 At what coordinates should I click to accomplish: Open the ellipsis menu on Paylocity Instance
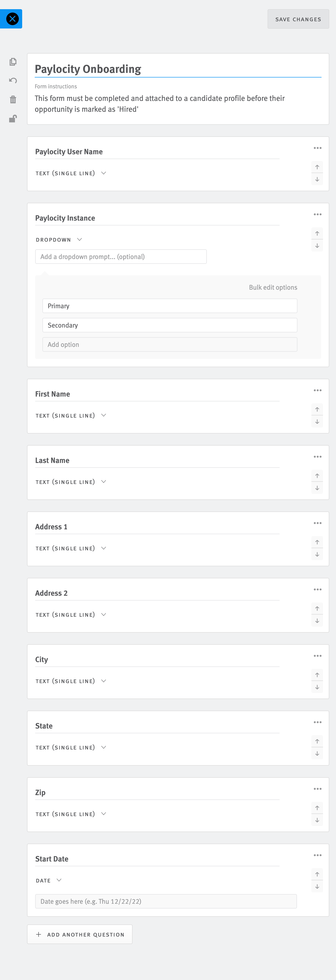pos(318,214)
